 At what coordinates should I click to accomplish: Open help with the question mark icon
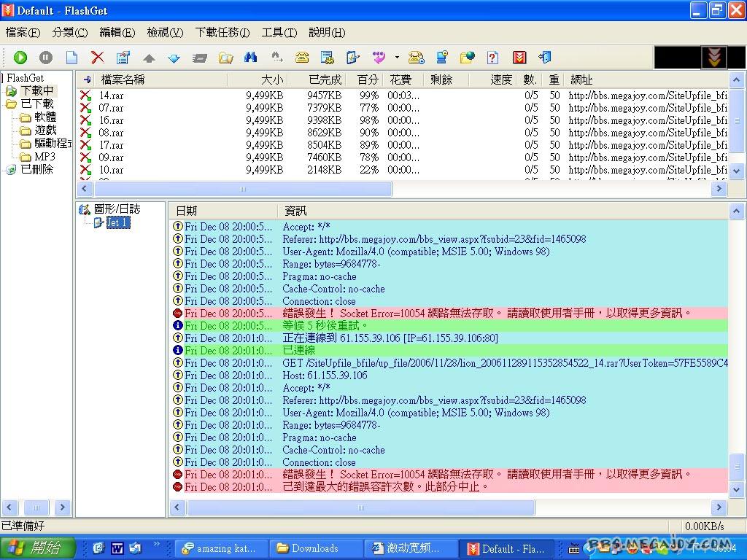pyautogui.click(x=493, y=58)
